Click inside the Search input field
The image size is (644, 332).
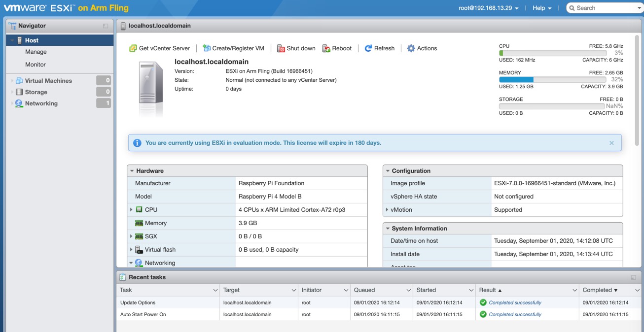(x=606, y=8)
